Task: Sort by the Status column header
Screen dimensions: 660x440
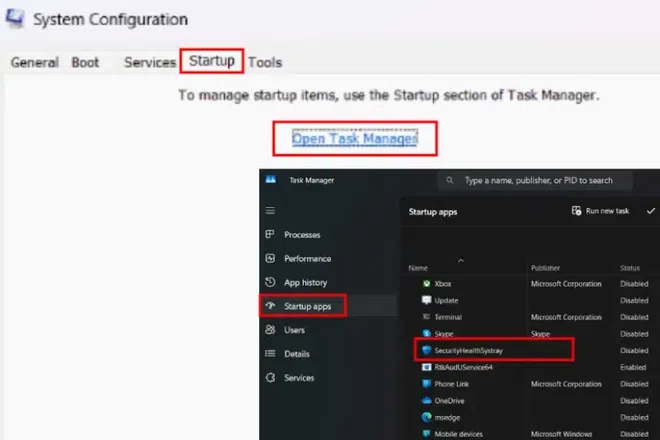Action: click(630, 268)
